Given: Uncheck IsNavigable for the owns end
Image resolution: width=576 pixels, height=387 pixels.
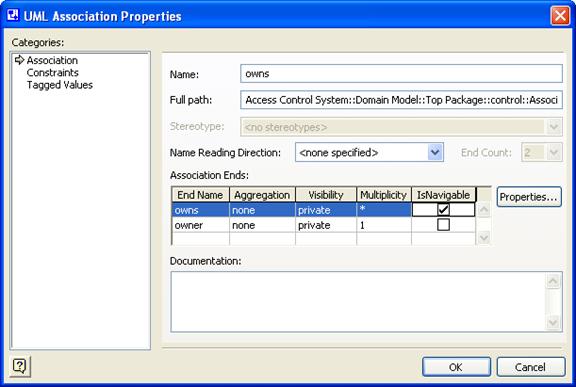Looking at the screenshot, I should (x=443, y=210).
